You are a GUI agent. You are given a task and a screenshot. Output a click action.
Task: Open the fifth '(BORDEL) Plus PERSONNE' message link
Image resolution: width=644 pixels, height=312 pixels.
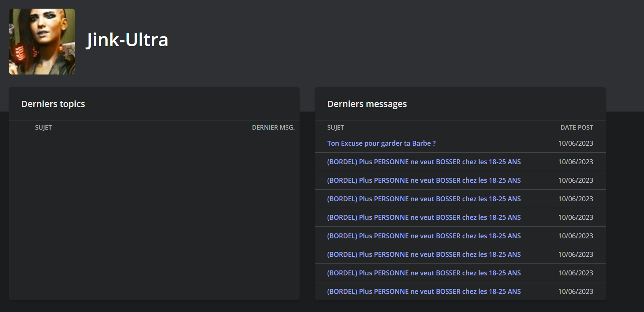pyautogui.click(x=423, y=236)
